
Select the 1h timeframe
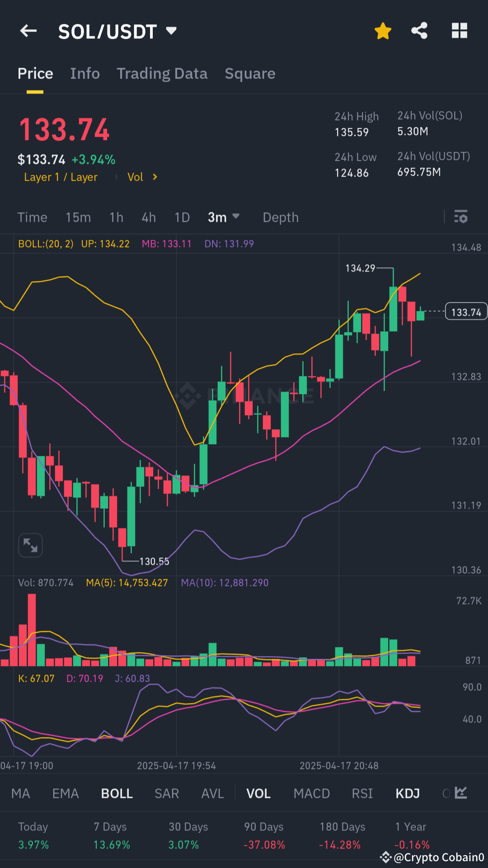(116, 217)
